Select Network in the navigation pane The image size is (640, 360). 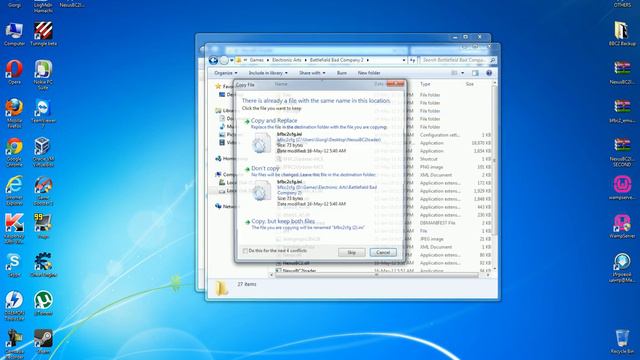224,207
